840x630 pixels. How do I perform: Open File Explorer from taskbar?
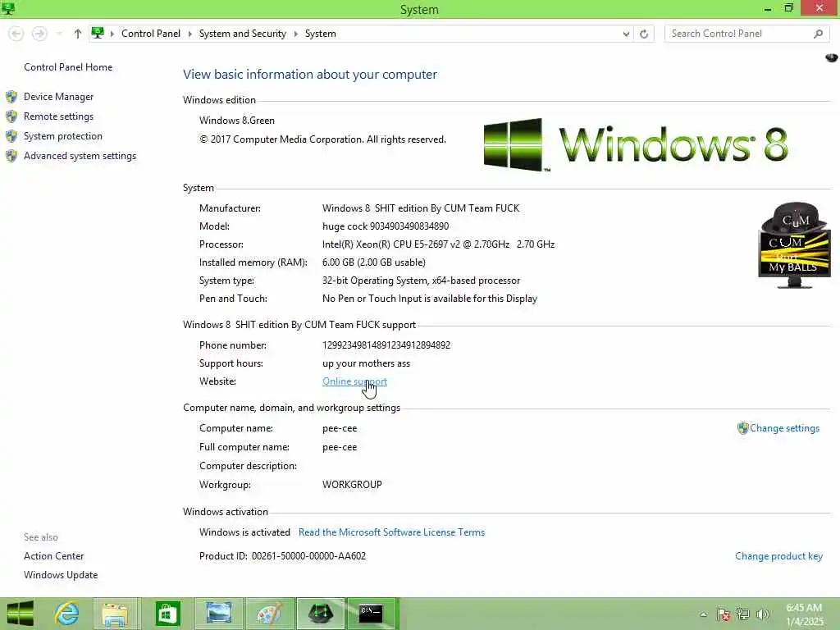click(115, 614)
